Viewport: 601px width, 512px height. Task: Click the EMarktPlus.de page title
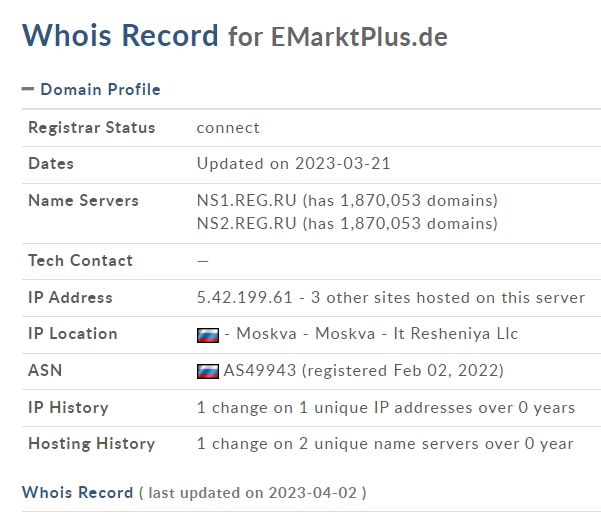pos(360,37)
